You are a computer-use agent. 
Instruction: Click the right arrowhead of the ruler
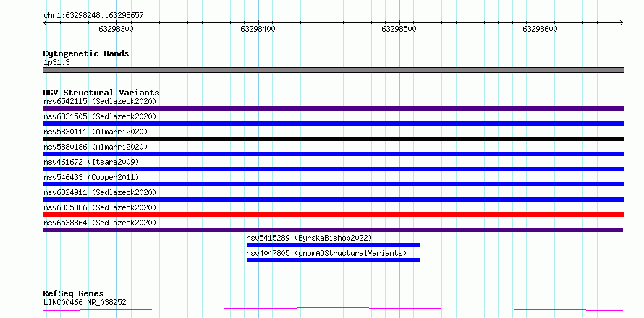tap(621, 22)
